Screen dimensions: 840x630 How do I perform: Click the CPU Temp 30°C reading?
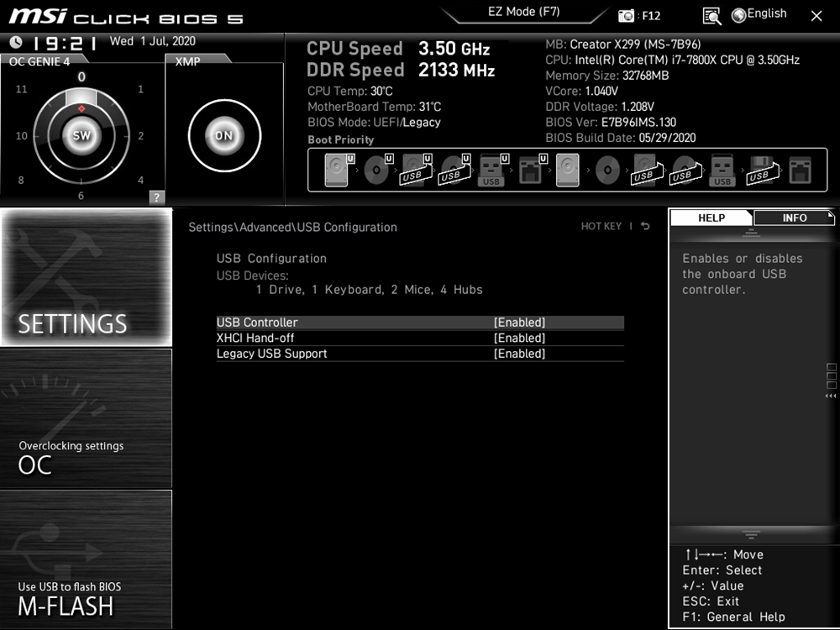(x=349, y=91)
